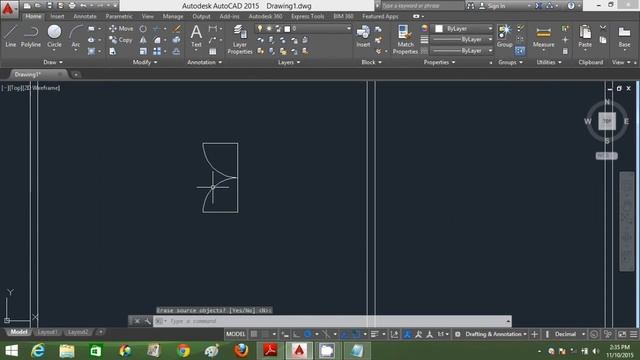This screenshot has width=640, height=360.
Task: Open the AutoCAD application menu
Action: tap(8, 8)
